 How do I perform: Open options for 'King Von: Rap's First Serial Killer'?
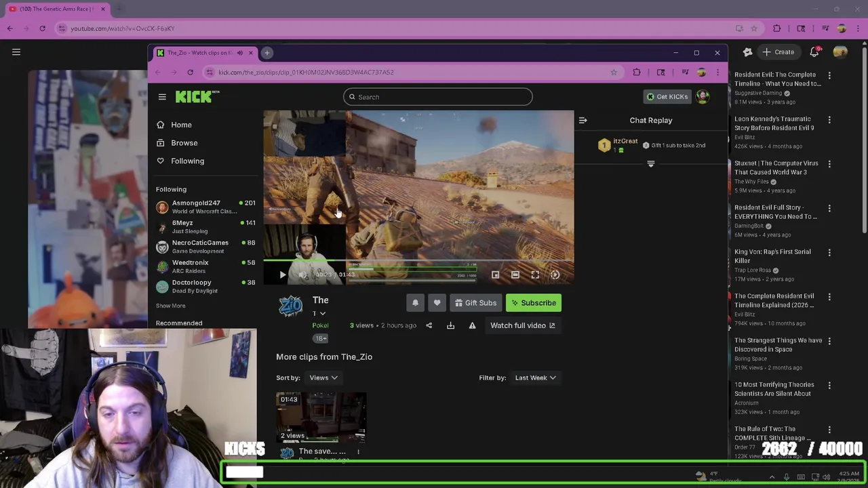coord(829,252)
